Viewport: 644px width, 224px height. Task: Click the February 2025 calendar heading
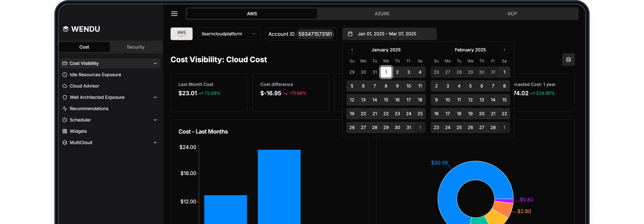point(470,50)
